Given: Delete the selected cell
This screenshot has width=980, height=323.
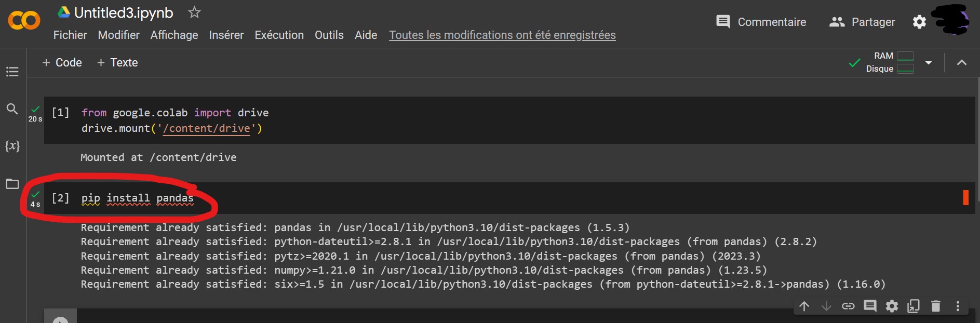Looking at the screenshot, I should (936, 306).
